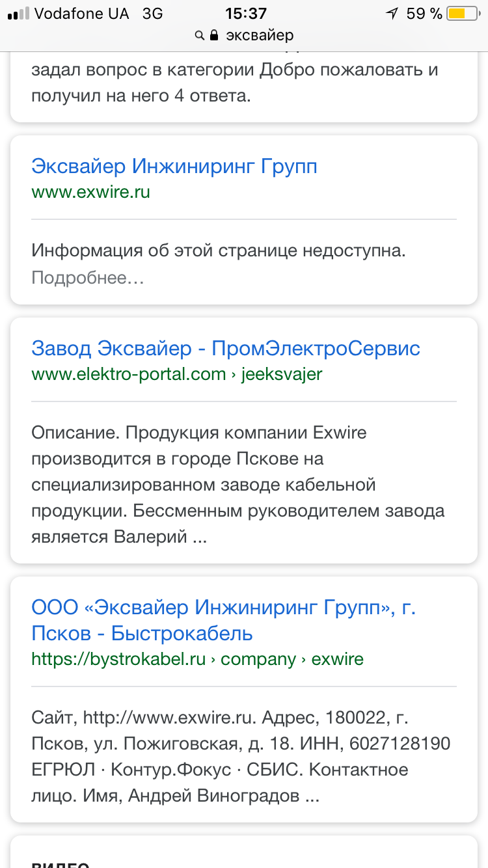Tap the 15:37 clock in status bar
Image resolution: width=488 pixels, height=868 pixels.
(x=245, y=14)
